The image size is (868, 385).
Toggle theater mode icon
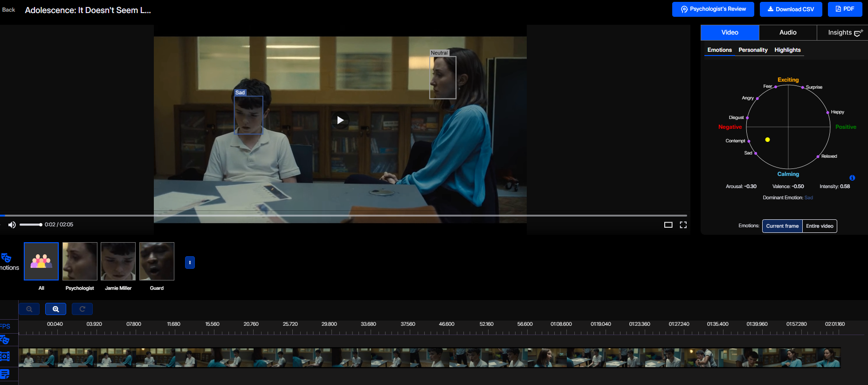click(x=668, y=225)
